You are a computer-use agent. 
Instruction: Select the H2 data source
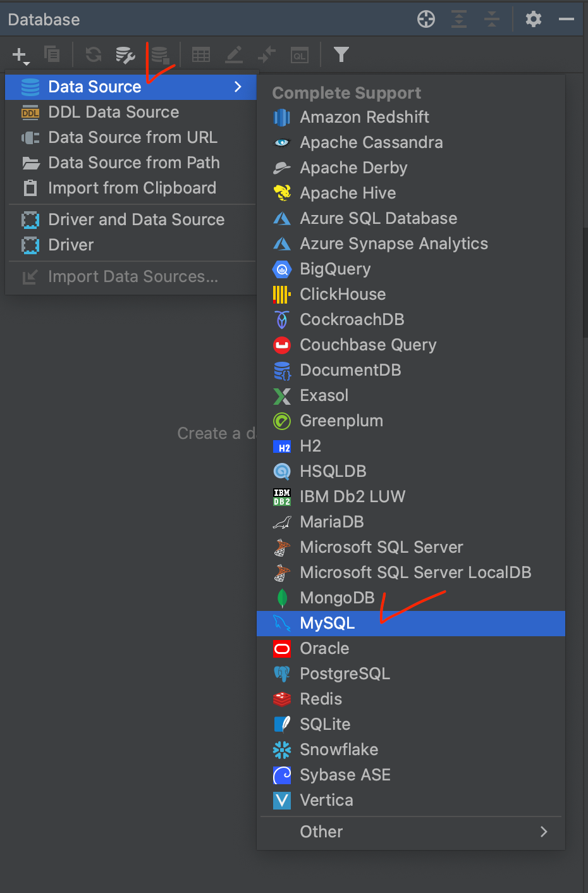(411, 446)
